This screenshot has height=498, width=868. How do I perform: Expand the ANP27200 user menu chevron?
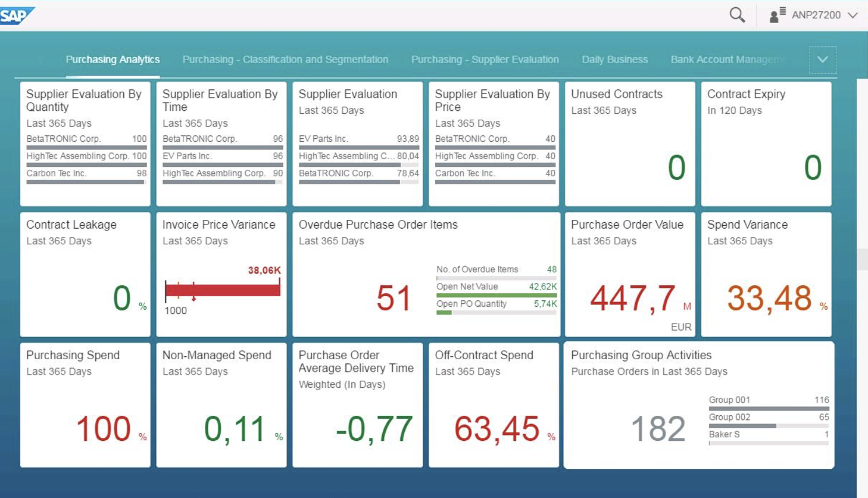point(853,15)
